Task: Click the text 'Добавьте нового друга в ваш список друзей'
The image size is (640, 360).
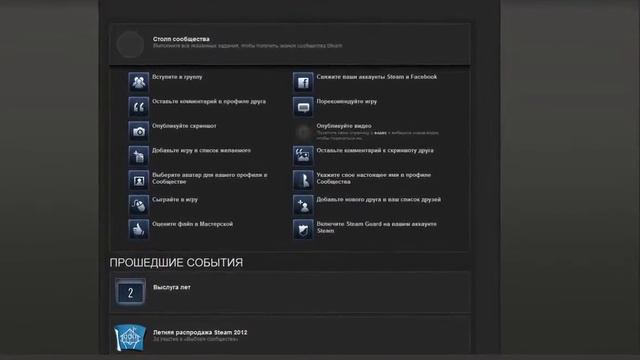Action: [x=379, y=199]
